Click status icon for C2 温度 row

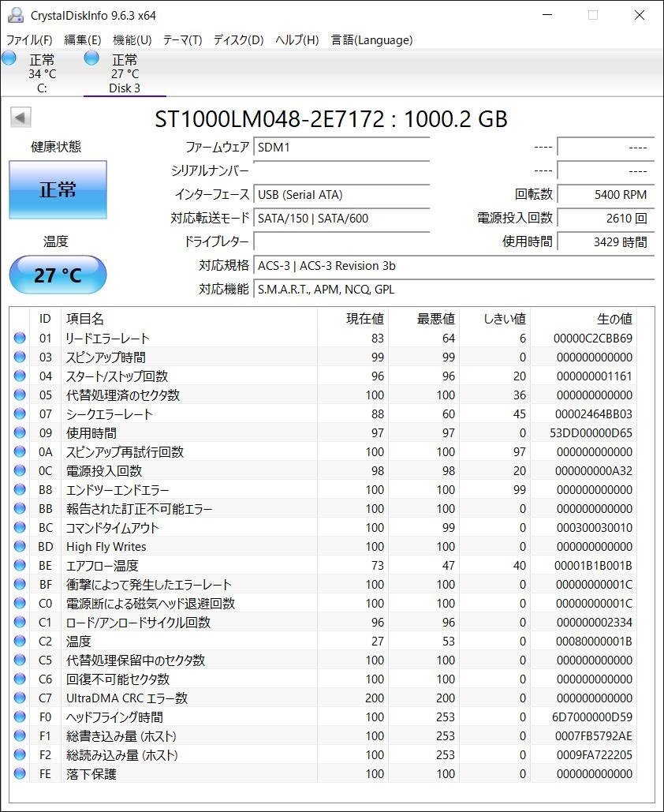[20, 641]
